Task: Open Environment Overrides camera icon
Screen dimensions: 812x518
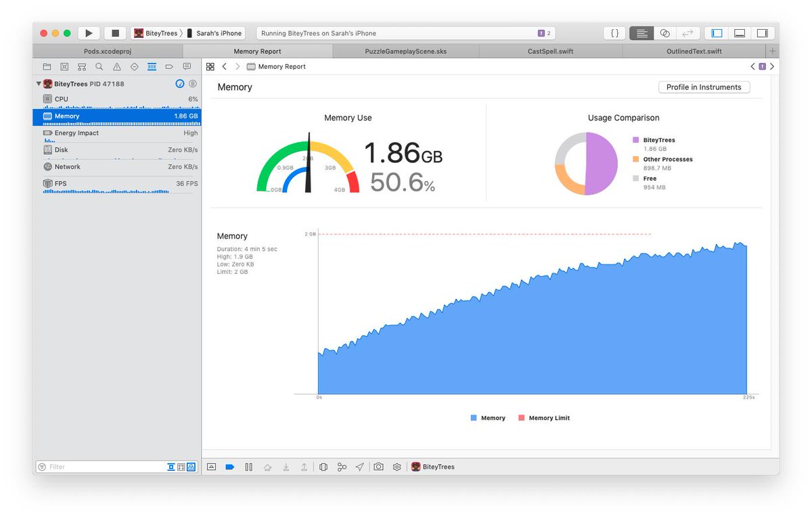Action: (379, 467)
